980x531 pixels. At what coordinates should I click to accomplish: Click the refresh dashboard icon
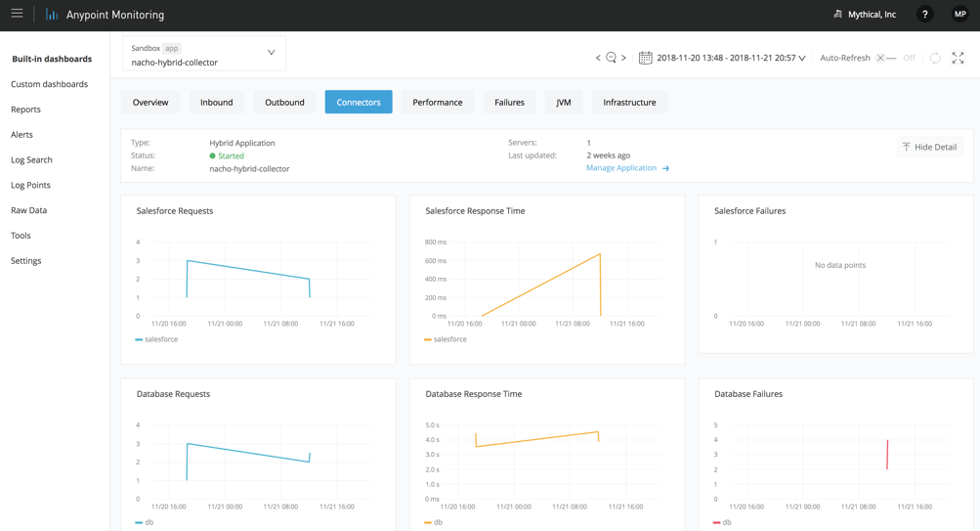tap(935, 58)
